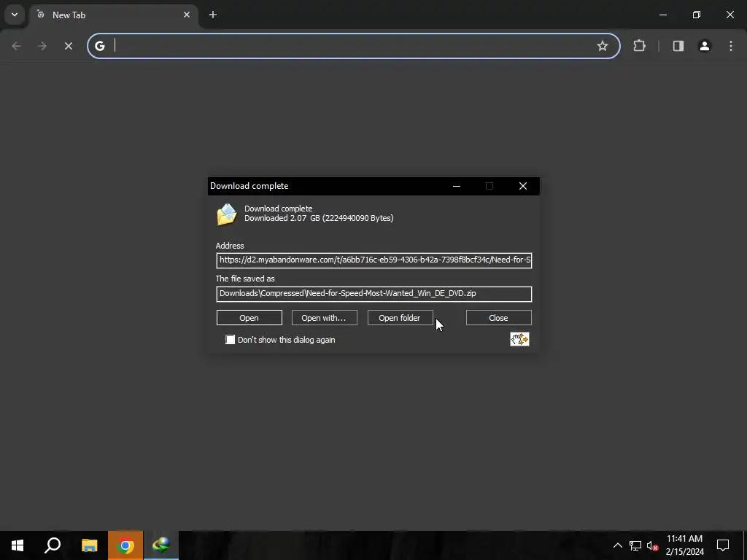Minimize the Chrome window
Screen dimensions: 747x560
(662, 15)
